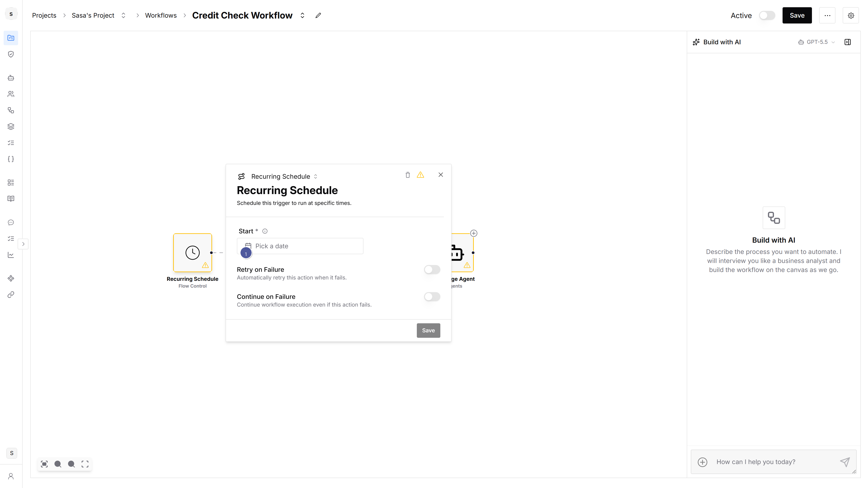The height and width of the screenshot is (488, 868).
Task: Delete the Recurring Schedule node with trash icon
Action: (x=408, y=175)
